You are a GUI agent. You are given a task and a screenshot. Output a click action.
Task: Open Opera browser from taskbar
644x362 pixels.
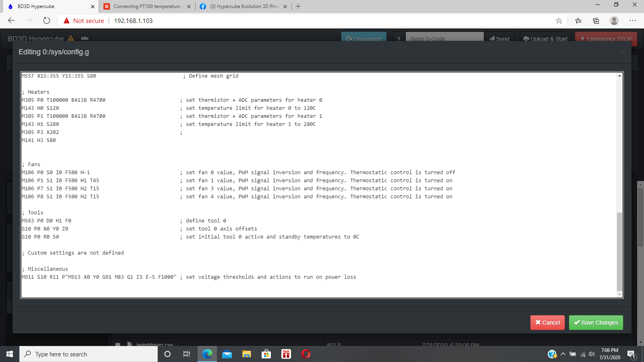coord(306,354)
